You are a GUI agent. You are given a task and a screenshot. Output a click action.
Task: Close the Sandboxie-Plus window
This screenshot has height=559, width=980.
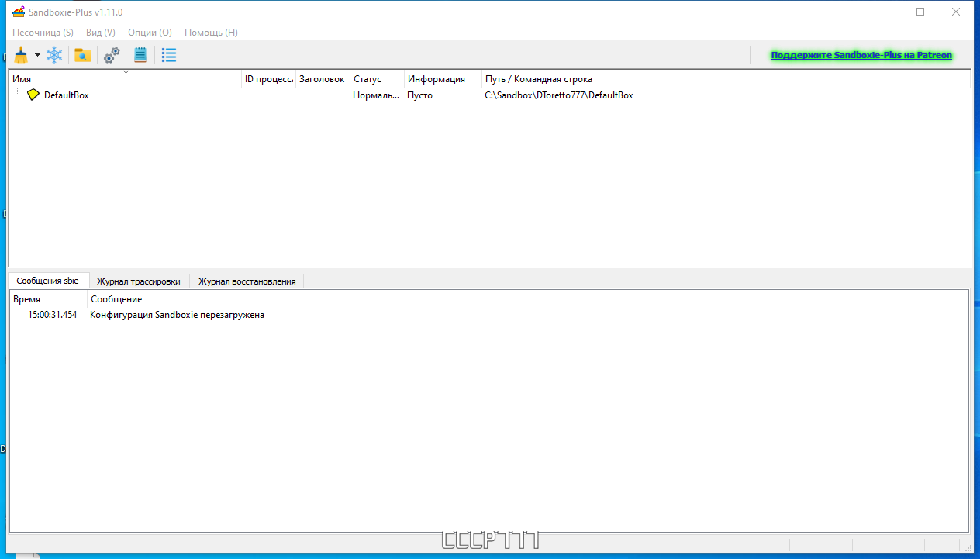(x=956, y=12)
